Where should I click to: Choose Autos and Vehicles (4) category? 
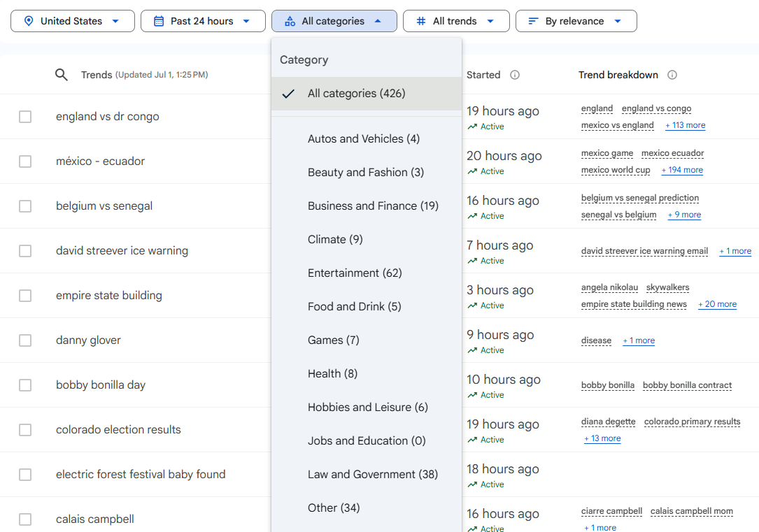pos(367,139)
